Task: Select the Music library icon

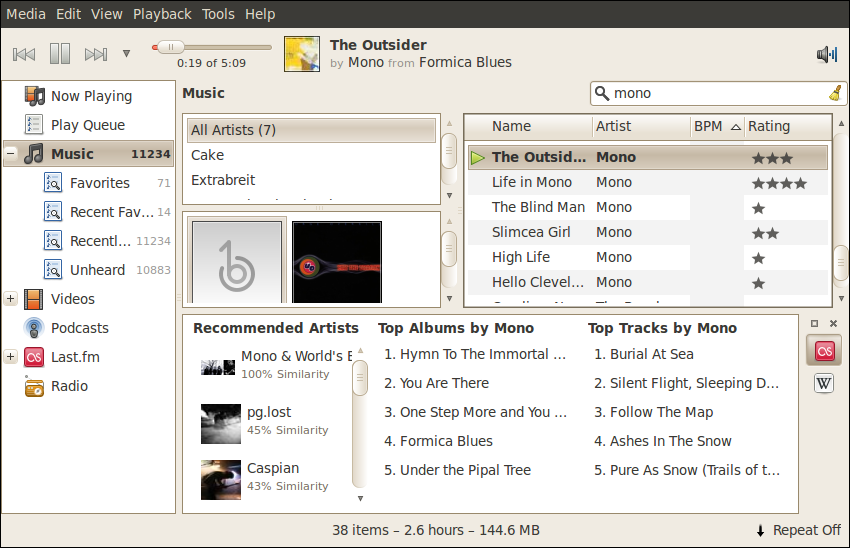Action: 34,153
